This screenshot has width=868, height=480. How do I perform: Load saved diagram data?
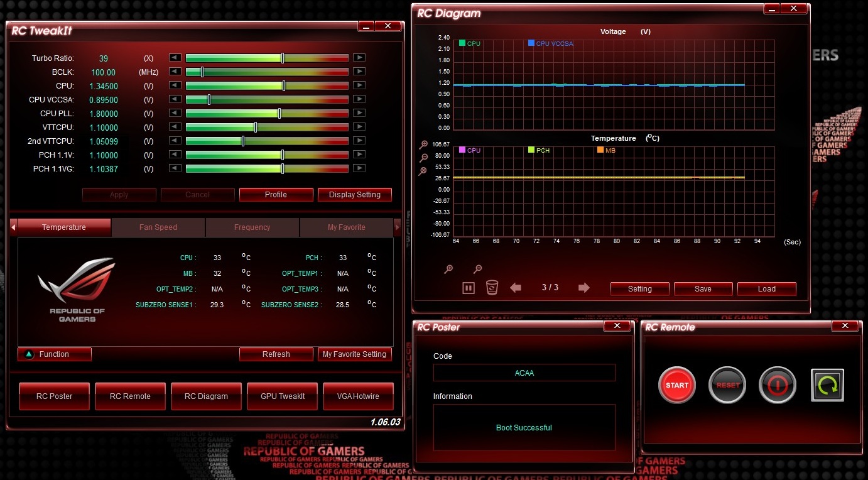coord(767,289)
